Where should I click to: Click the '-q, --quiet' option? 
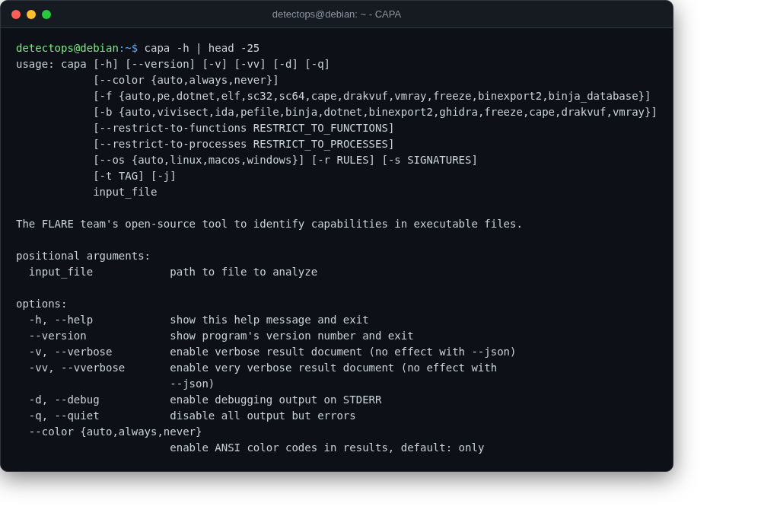click(64, 416)
